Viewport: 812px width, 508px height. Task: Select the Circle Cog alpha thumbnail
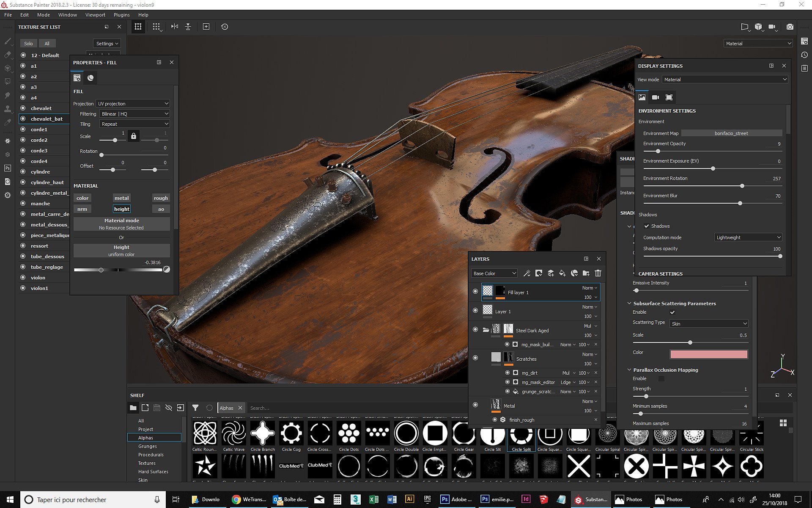tap(291, 433)
